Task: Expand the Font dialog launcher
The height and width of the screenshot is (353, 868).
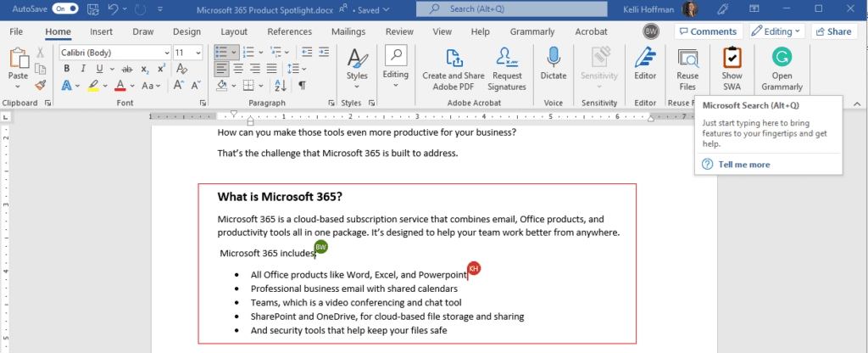Action: click(203, 103)
